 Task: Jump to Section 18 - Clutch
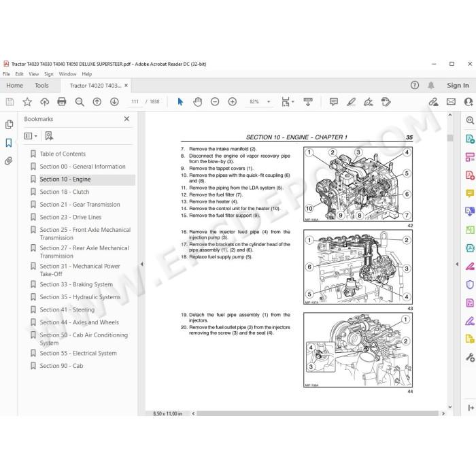pos(65,192)
